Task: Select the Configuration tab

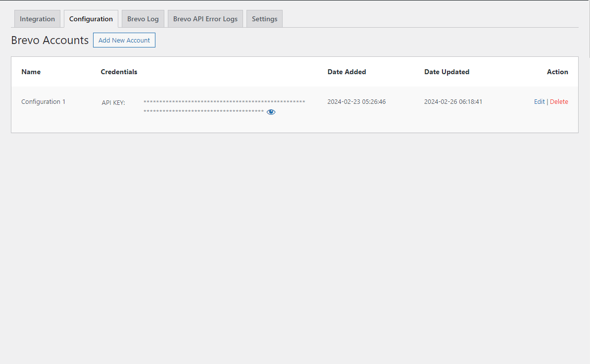Action: coord(91,19)
